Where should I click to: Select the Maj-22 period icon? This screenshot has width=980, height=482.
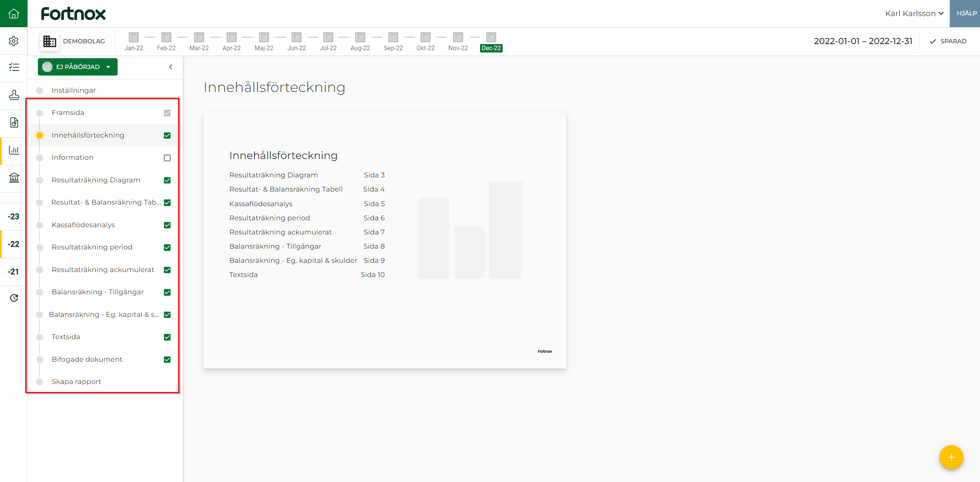pos(264,37)
